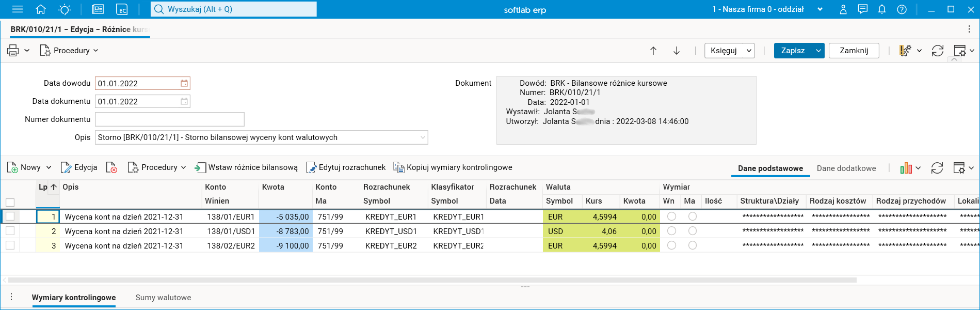Expand the Nowy dropdown arrow

pos(49,167)
